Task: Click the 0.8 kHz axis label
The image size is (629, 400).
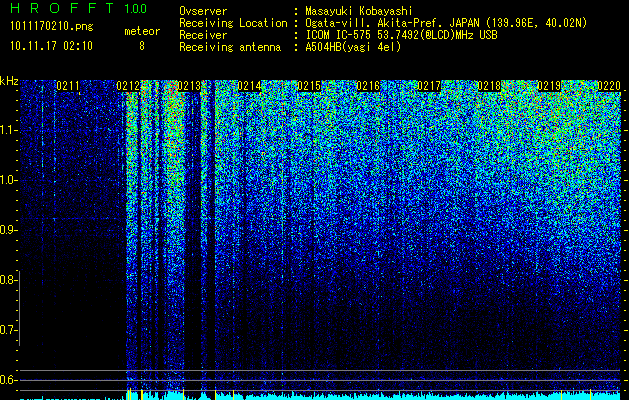Action: pyautogui.click(x=8, y=280)
